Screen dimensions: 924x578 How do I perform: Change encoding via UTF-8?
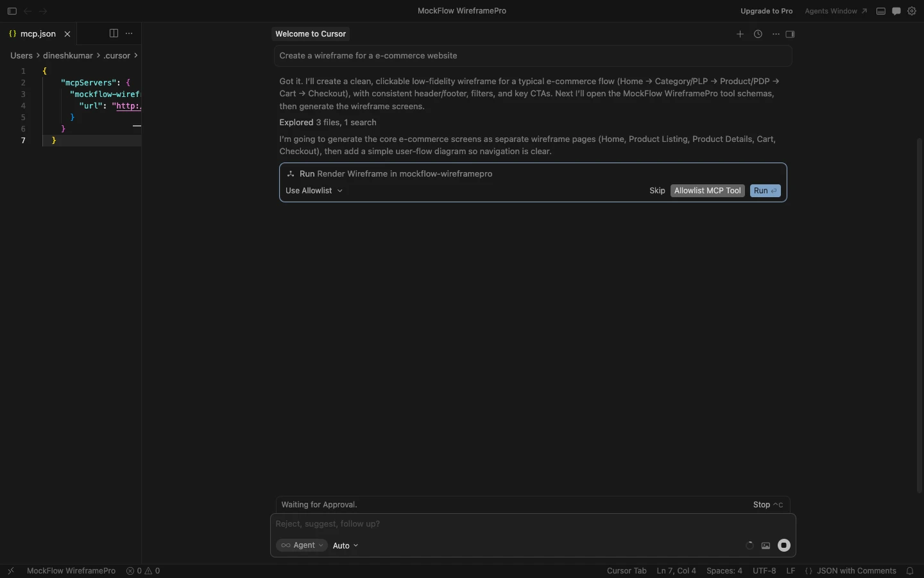pos(764,571)
